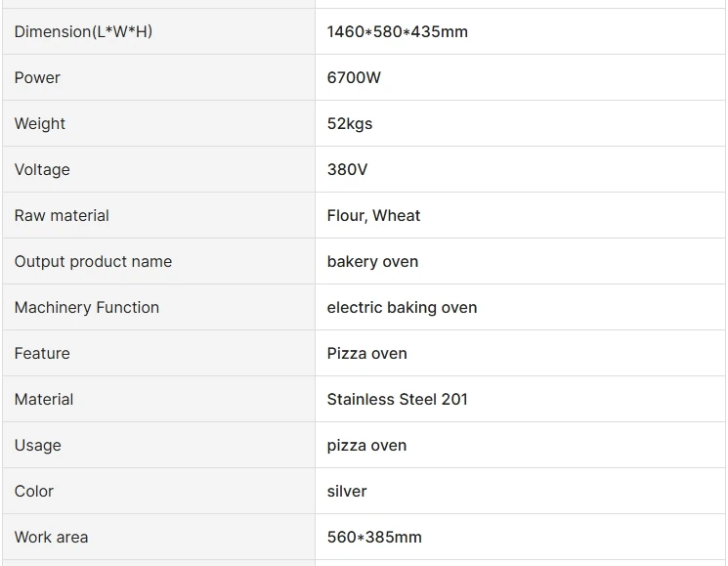The width and height of the screenshot is (728, 566).
Task: Click the Usage row's pizza oven value
Action: (366, 445)
